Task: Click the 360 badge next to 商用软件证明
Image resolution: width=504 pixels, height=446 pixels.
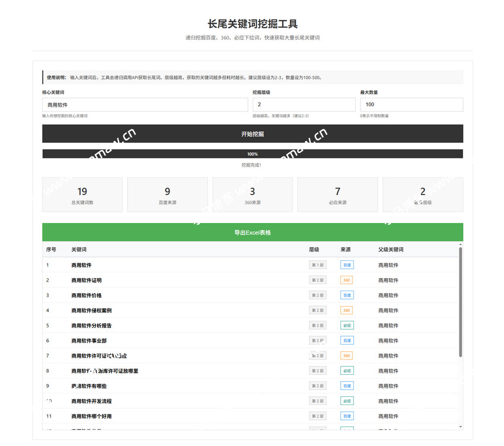Action: [x=346, y=280]
